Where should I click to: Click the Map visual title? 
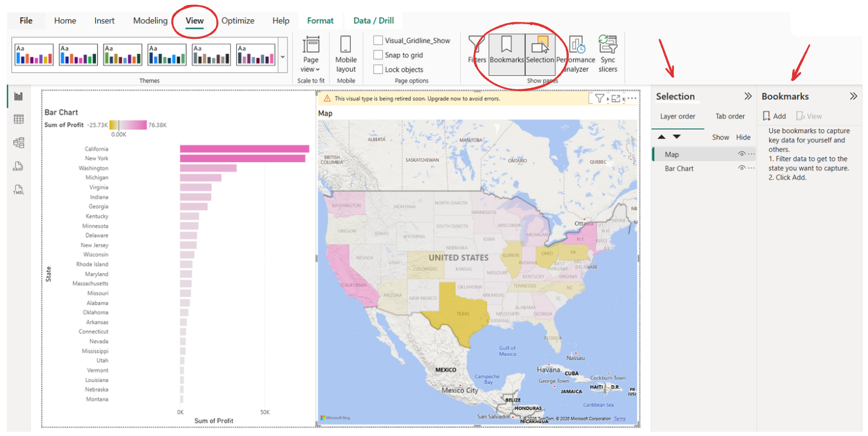tap(325, 113)
